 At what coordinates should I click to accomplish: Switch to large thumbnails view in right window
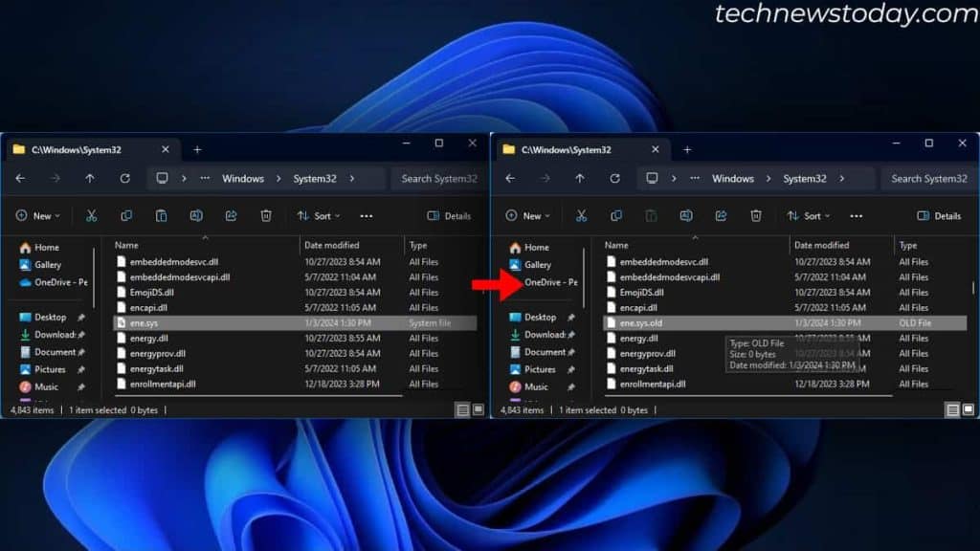click(x=969, y=409)
